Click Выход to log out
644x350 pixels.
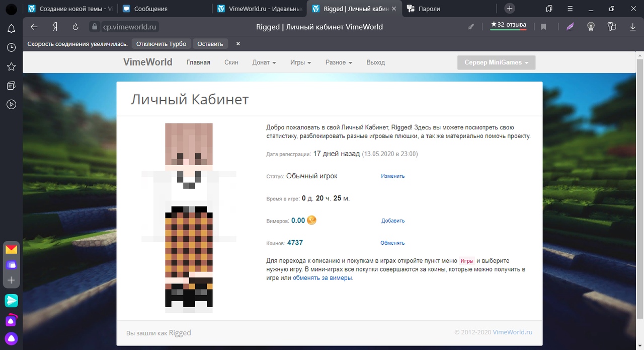375,62
